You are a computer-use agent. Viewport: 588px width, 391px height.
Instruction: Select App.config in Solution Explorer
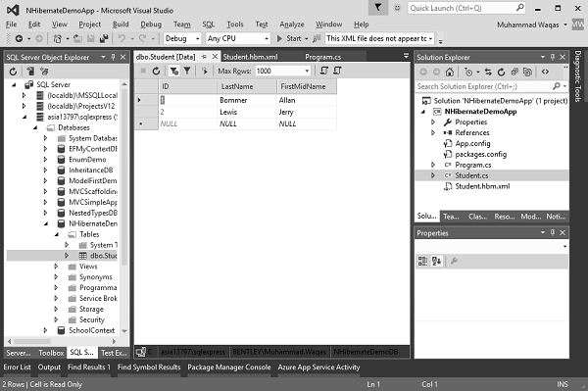tap(472, 144)
